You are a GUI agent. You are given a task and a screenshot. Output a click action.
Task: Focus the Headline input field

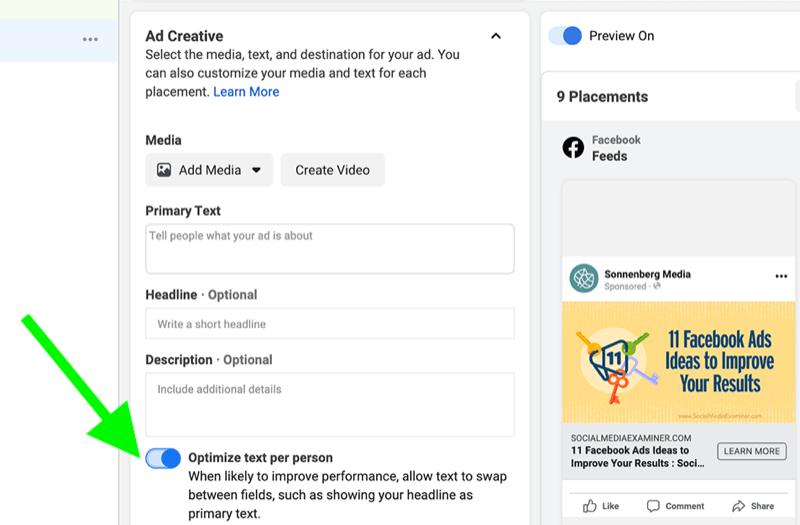coord(330,323)
